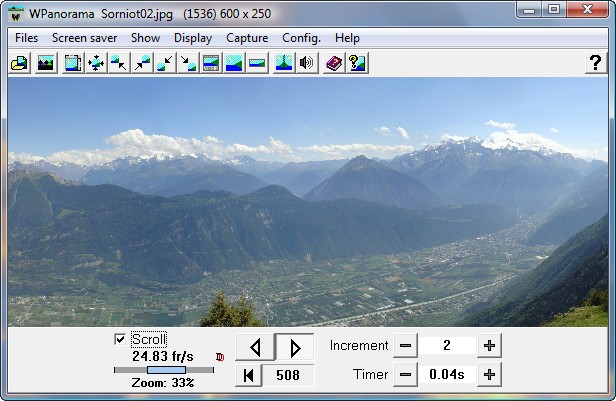This screenshot has height=401, width=616.
Task: Click the four-arrows center window icon
Action: [96, 63]
